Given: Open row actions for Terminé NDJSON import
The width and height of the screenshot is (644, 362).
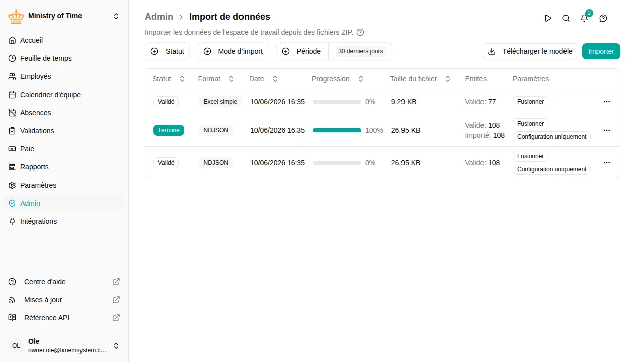Looking at the screenshot, I should (x=607, y=130).
